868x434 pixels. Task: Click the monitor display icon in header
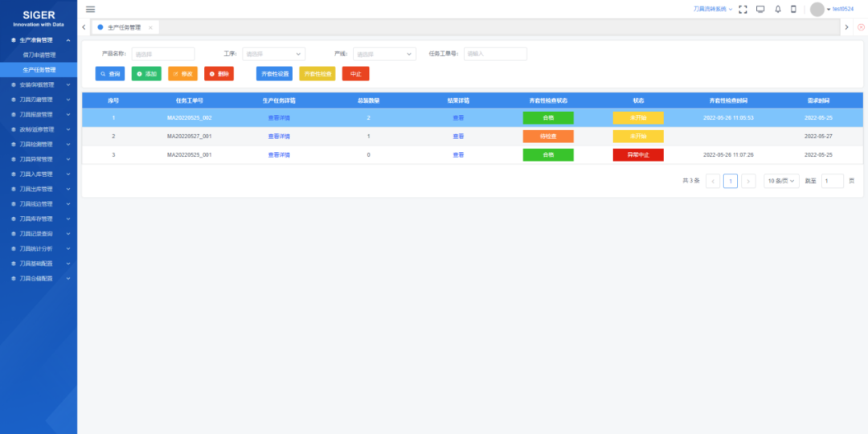click(x=760, y=9)
